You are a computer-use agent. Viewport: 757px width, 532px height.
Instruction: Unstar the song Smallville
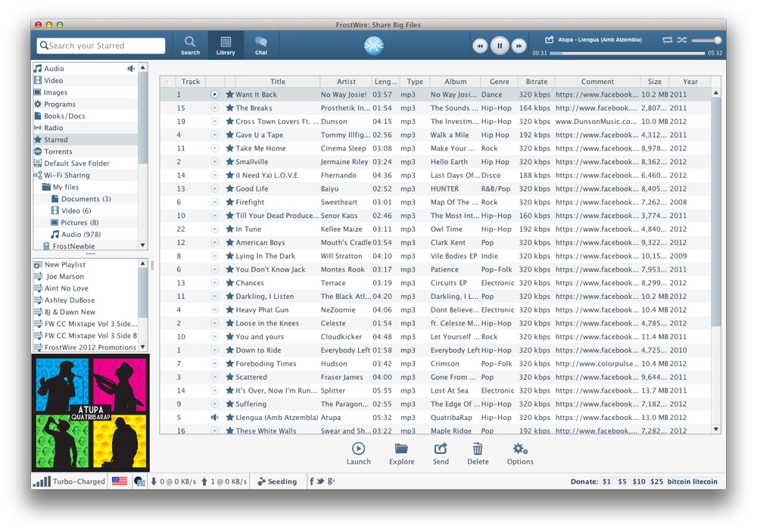point(230,162)
